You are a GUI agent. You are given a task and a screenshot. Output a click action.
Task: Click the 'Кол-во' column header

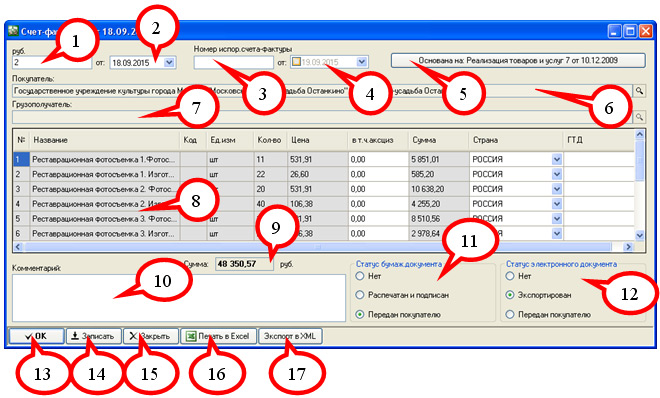[271, 140]
